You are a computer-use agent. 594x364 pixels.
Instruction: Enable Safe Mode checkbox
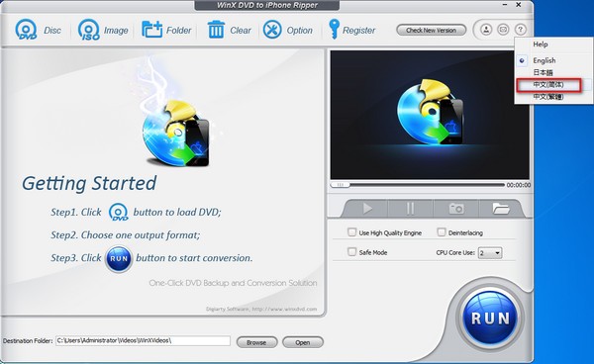(x=351, y=251)
